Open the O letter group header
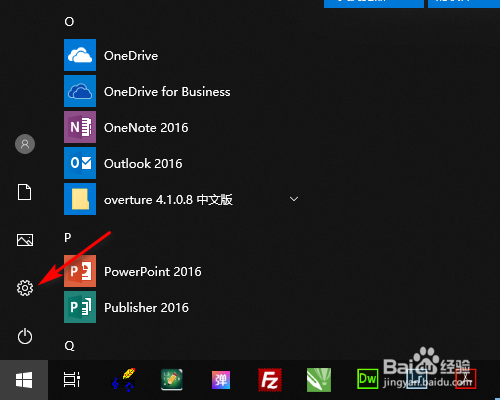This screenshot has height=400, width=500. pos(69,22)
